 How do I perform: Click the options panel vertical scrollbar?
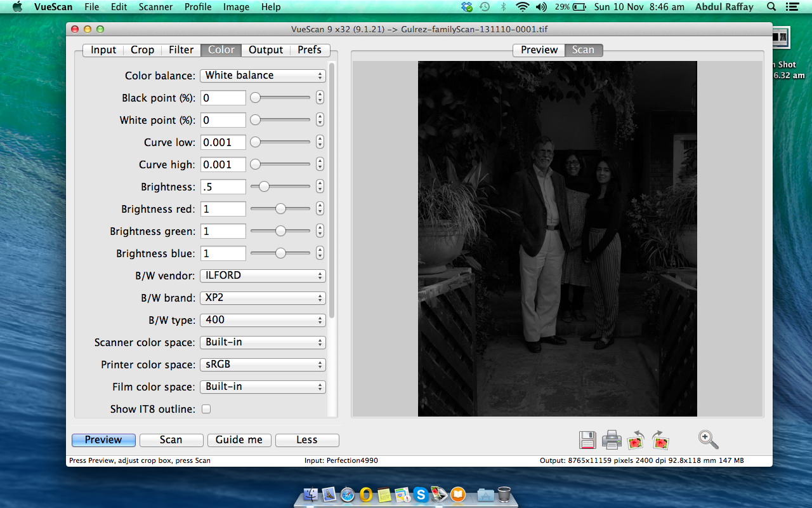332,190
